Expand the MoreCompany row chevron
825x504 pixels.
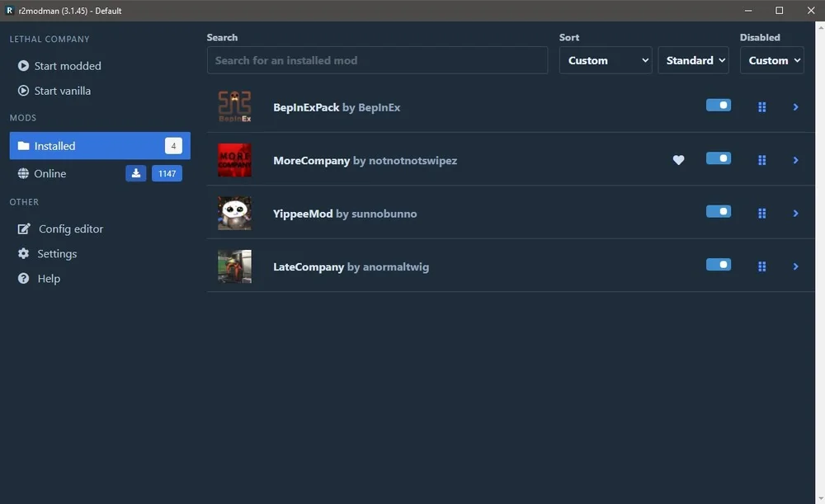coord(795,161)
